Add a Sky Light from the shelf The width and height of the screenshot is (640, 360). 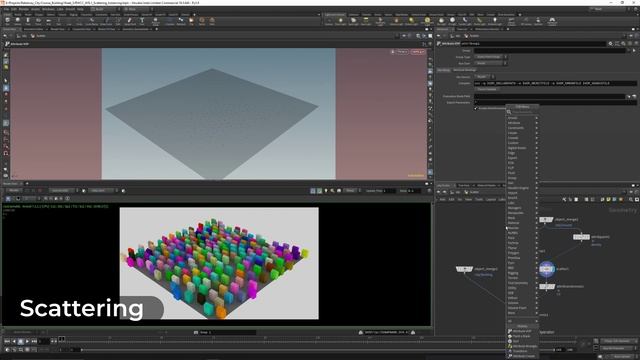[x=441, y=21]
